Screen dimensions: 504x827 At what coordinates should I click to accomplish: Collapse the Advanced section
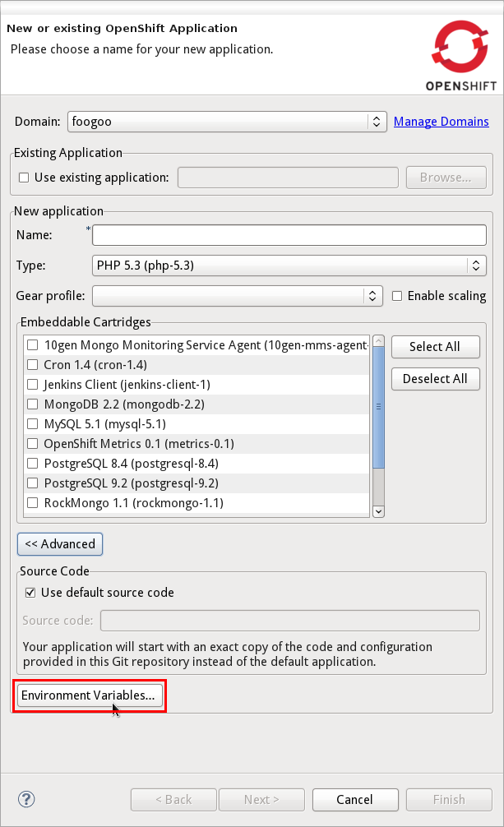(60, 543)
